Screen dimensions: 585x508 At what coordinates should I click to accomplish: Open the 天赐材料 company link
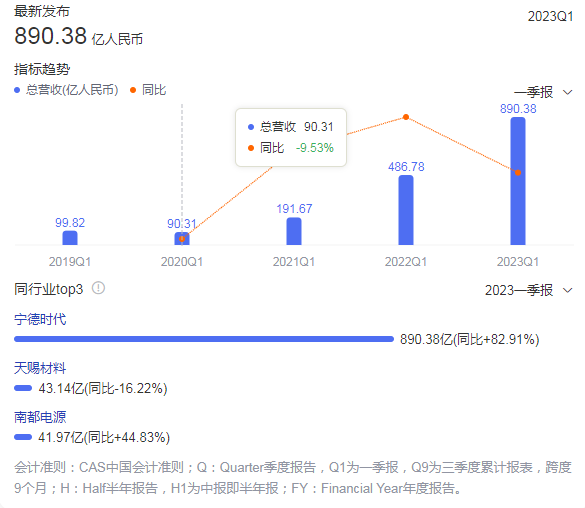(40, 368)
